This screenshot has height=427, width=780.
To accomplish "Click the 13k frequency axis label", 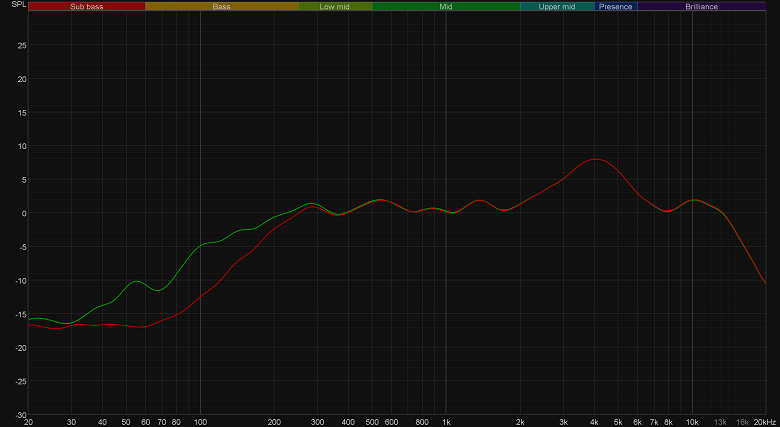I will 720,423.
